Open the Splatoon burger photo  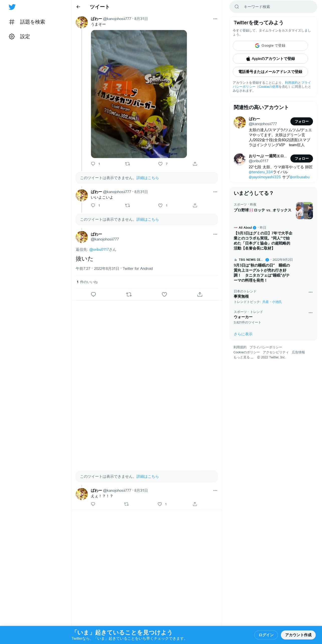pos(139,94)
